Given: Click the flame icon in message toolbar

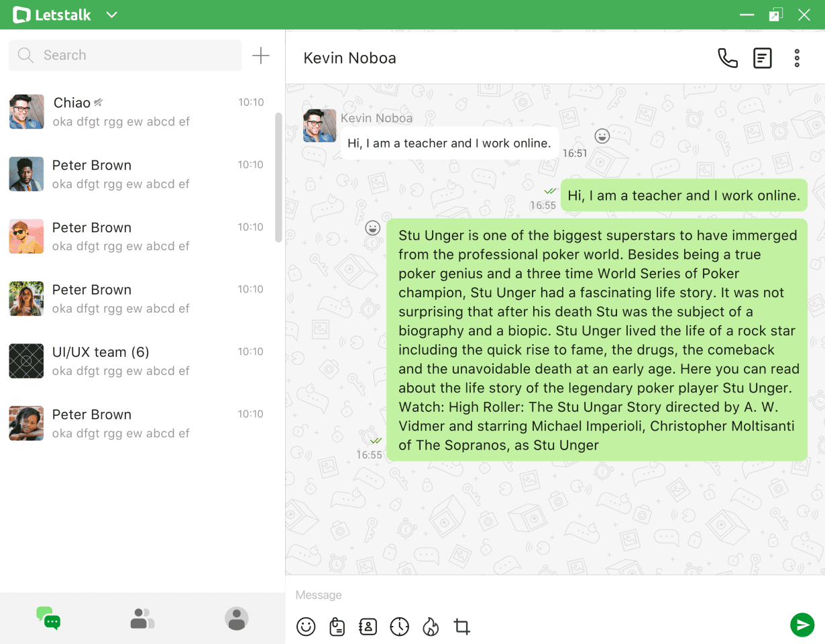Looking at the screenshot, I should (x=431, y=627).
